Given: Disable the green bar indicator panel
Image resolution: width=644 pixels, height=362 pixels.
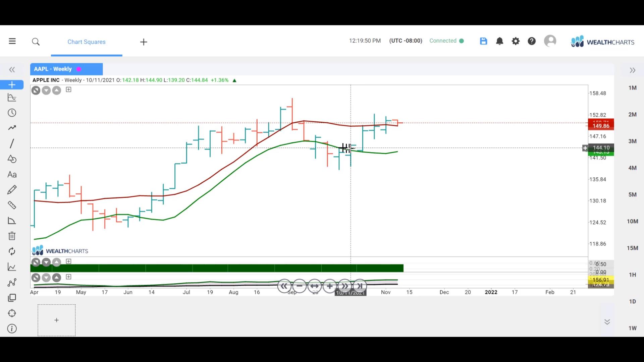Looking at the screenshot, I should [x=36, y=262].
